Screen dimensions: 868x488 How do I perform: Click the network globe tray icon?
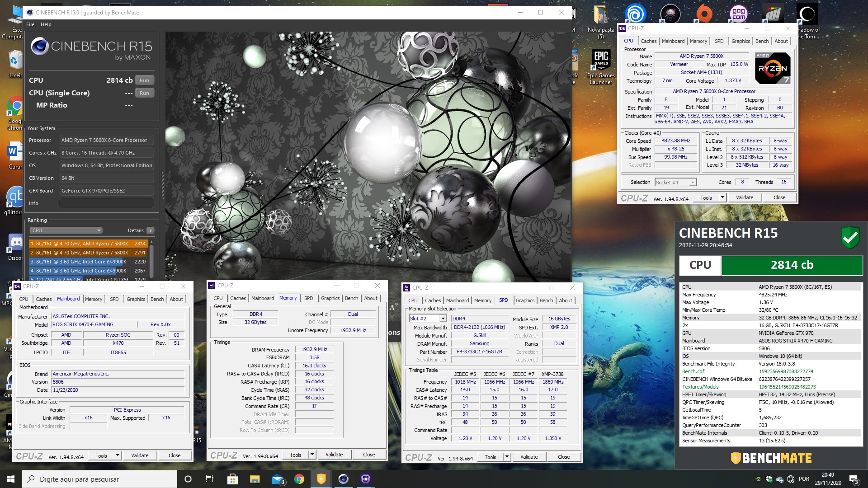pyautogui.click(x=791, y=479)
